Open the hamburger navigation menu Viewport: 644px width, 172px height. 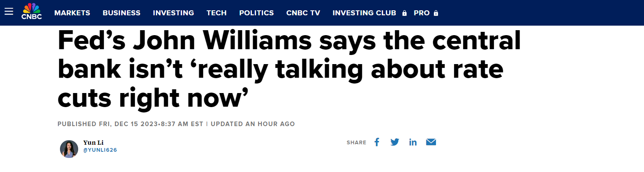(9, 12)
